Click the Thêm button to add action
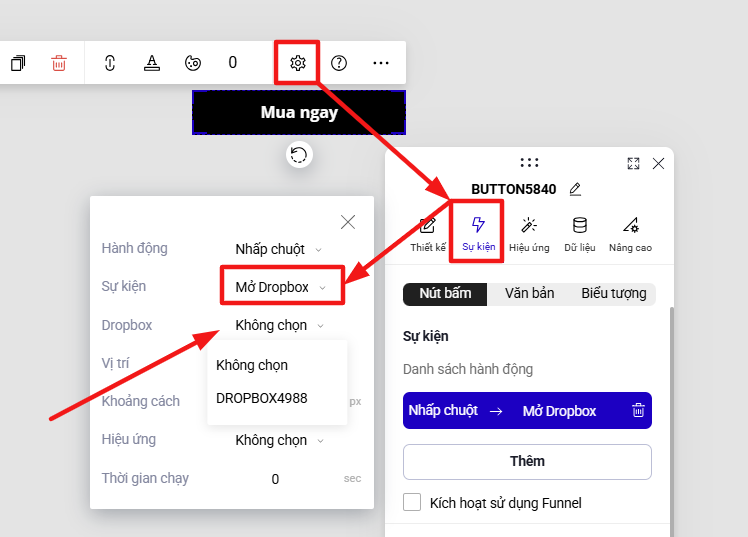 click(527, 462)
